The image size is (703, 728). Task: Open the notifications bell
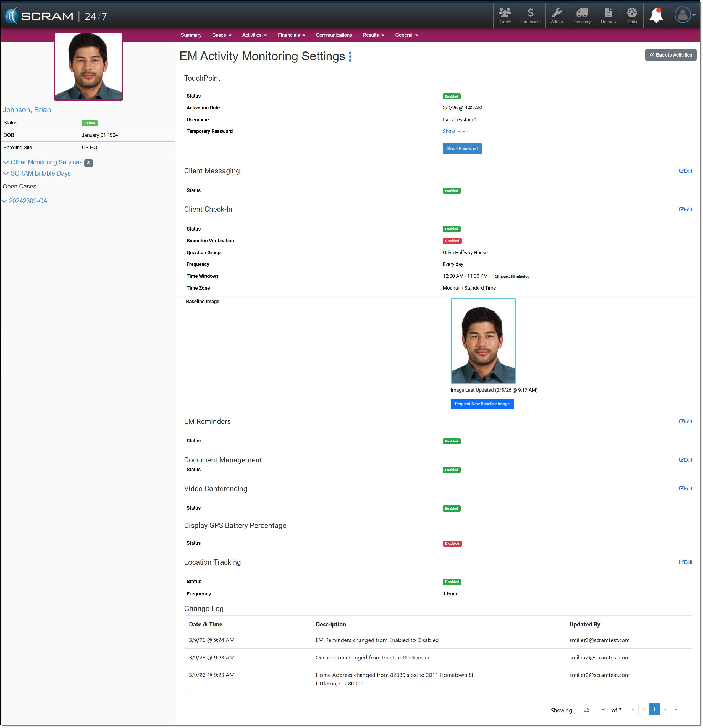(656, 15)
